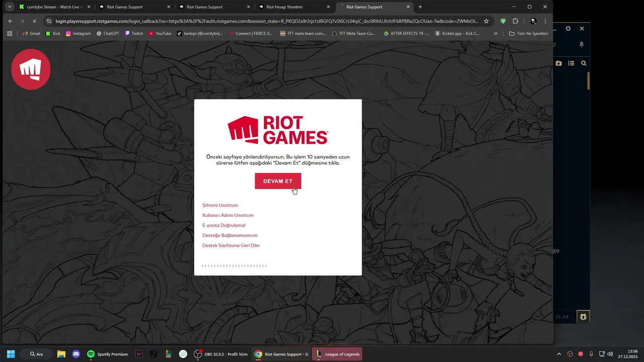Open the Desteğe Bağlanamıyorum link
Image resolution: width=644 pixels, height=362 pixels.
(230, 235)
